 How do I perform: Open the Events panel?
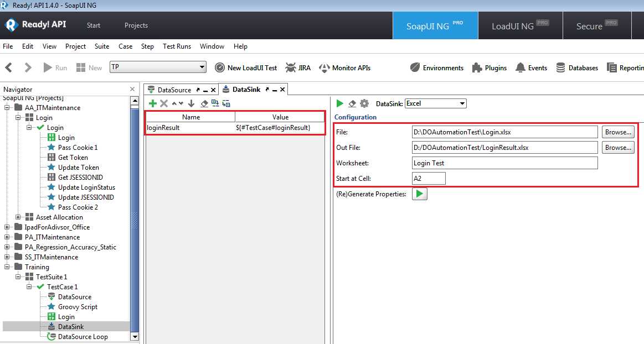[x=531, y=67]
